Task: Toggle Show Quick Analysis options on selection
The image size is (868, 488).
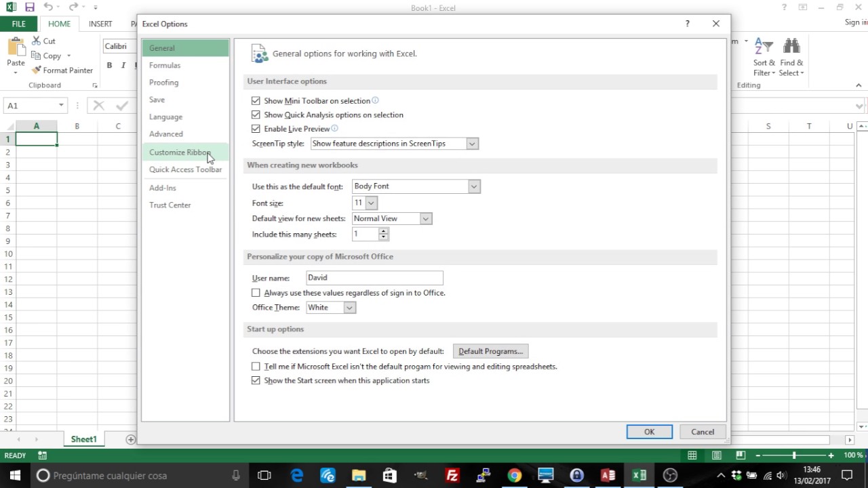Action: (256, 115)
